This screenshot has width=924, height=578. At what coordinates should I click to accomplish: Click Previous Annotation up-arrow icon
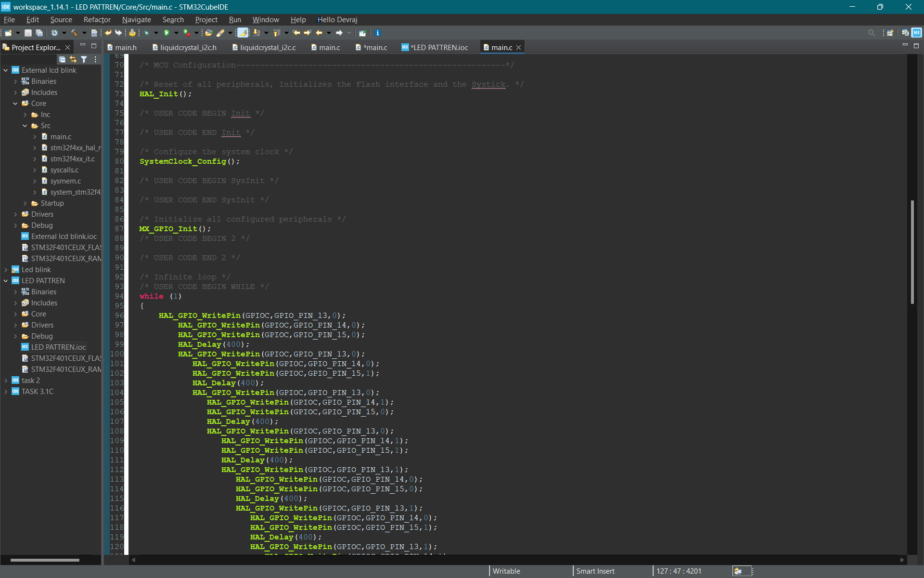(276, 33)
